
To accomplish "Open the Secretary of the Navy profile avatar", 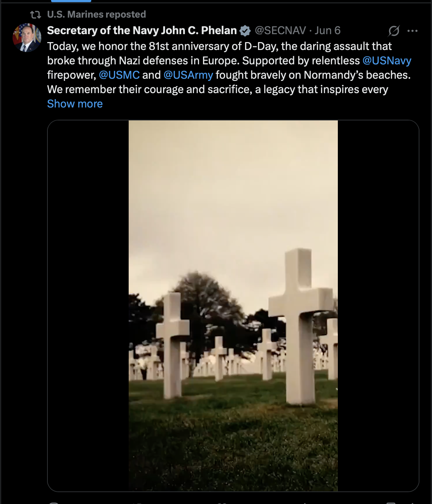I will coord(27,38).
